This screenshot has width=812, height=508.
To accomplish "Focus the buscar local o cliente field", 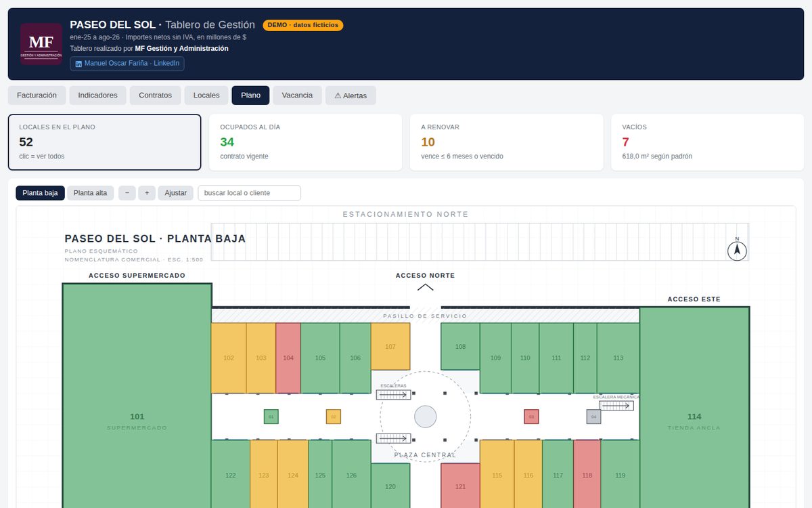I will tap(249, 193).
